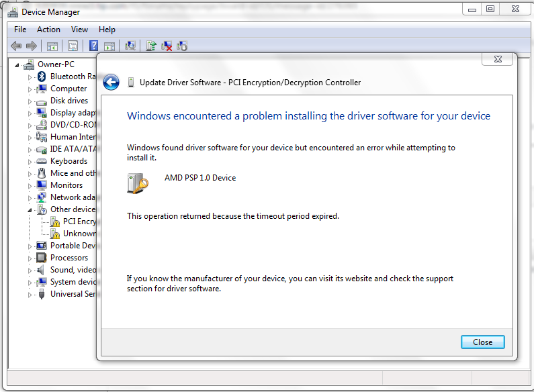Screen dimensions: 534x392
Task: Select the Owner-PC tree label
Action: [56, 64]
